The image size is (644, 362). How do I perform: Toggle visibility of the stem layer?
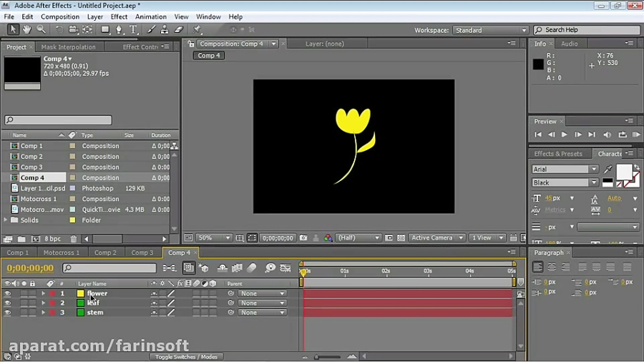pos(7,313)
